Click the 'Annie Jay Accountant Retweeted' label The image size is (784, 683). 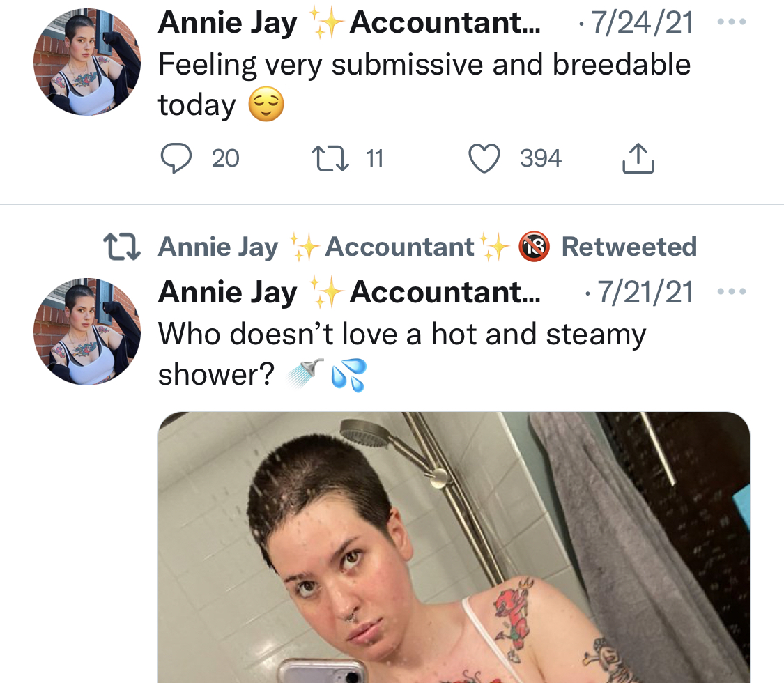(x=427, y=247)
